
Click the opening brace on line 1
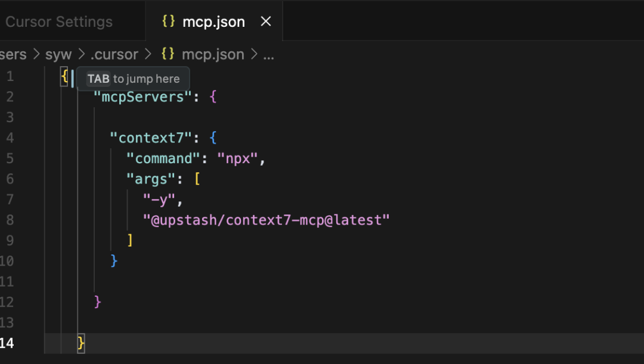(64, 77)
